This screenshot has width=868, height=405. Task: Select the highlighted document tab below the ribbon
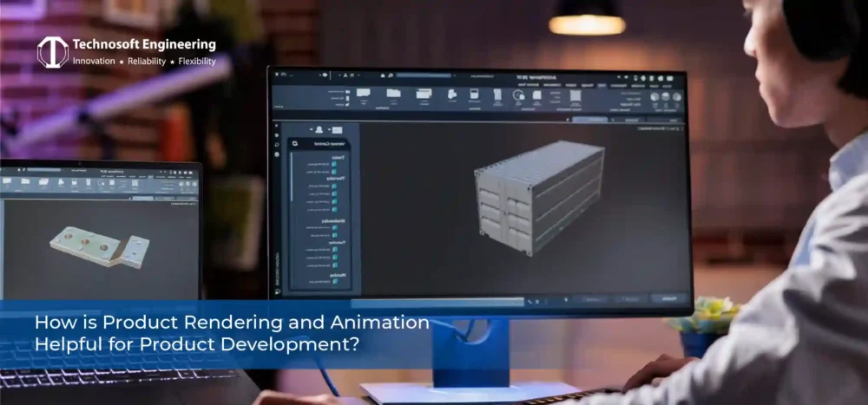coord(589,119)
